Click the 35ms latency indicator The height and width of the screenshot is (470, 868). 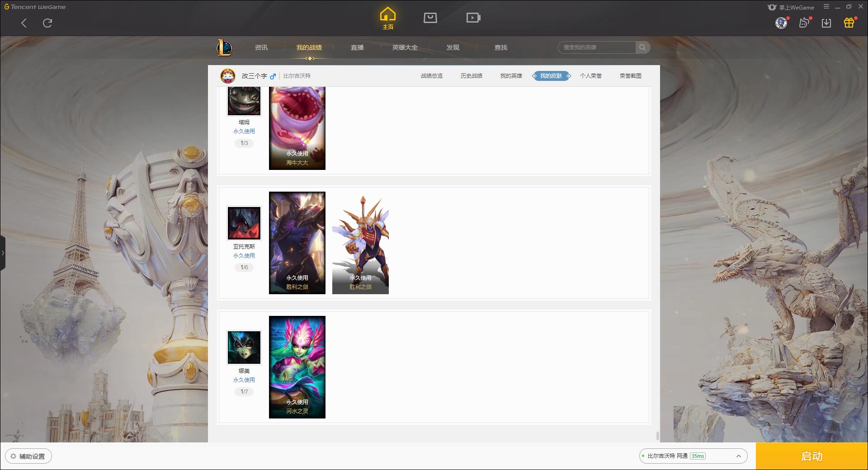[698, 456]
